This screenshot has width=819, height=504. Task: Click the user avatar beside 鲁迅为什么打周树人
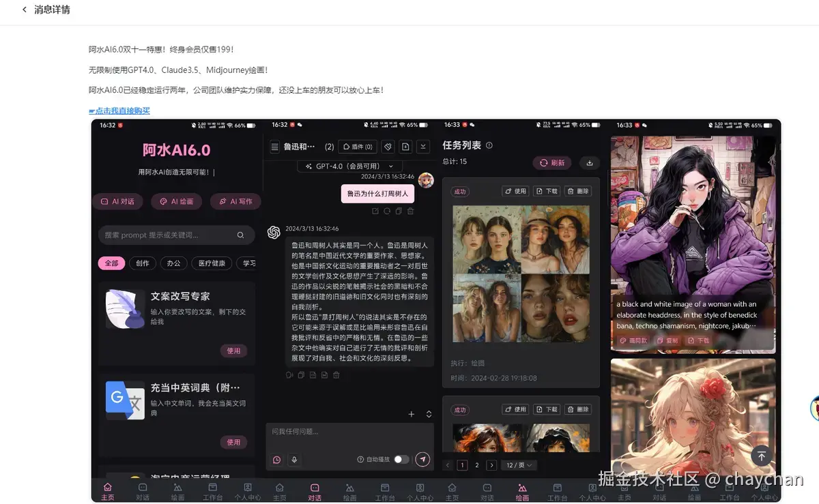pyautogui.click(x=426, y=180)
